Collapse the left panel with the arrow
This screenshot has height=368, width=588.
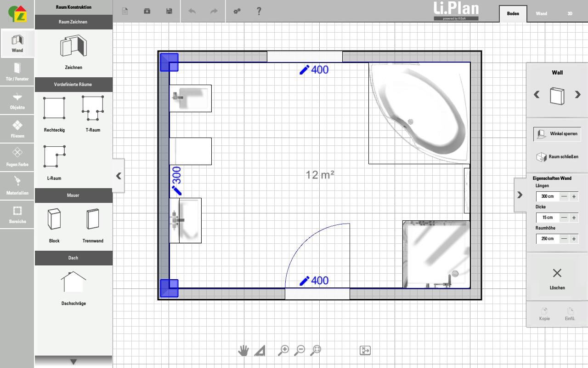tap(119, 176)
